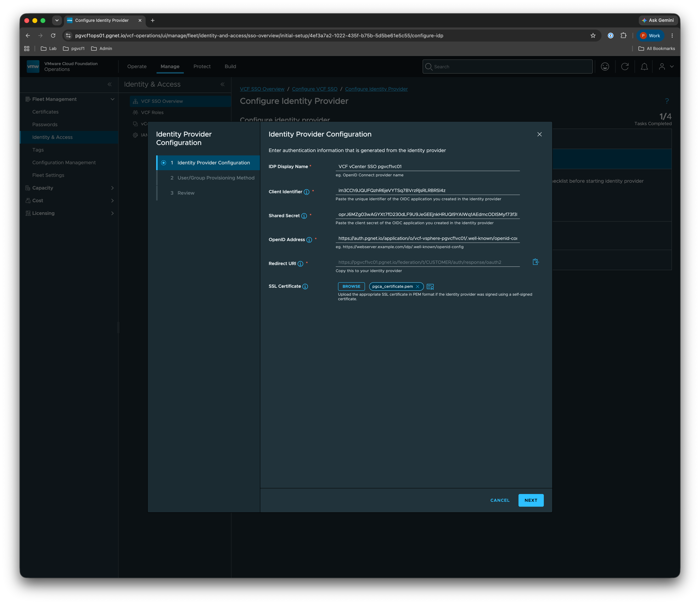Screen dimensions: 700x604
Task: Open the Lab bookmarks folder
Action: pos(49,49)
